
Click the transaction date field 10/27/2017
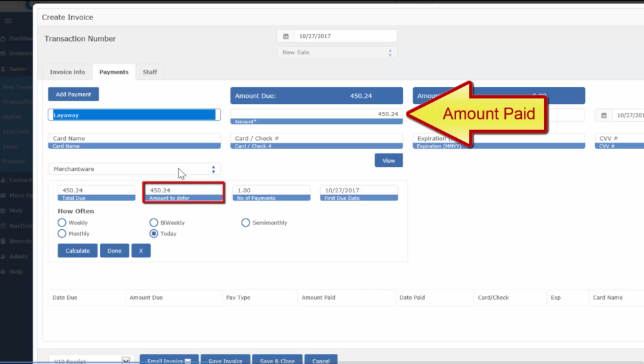point(345,36)
